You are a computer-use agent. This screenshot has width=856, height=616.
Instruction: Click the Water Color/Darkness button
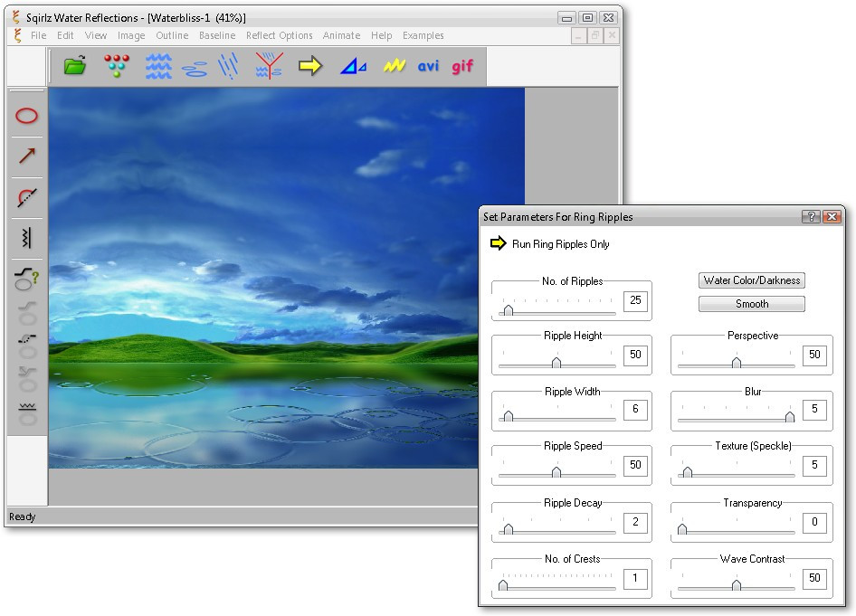[x=752, y=280]
